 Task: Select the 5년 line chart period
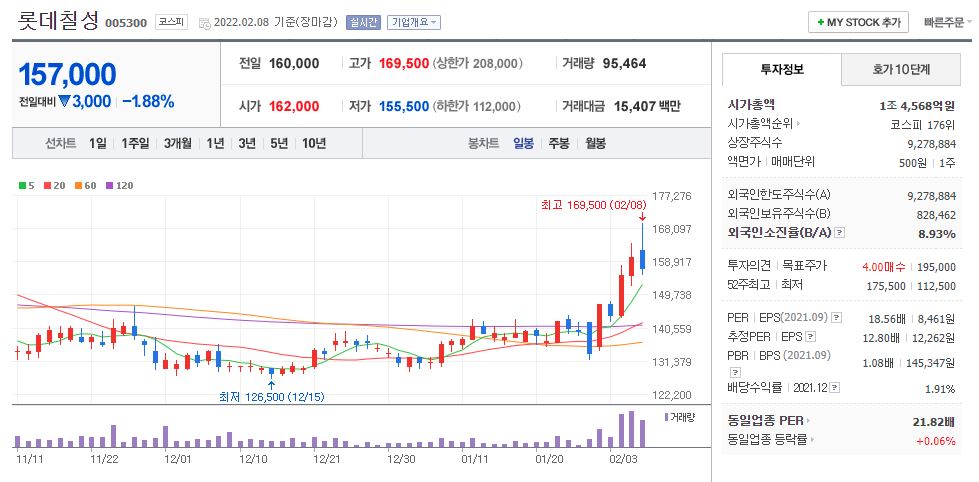(x=278, y=143)
